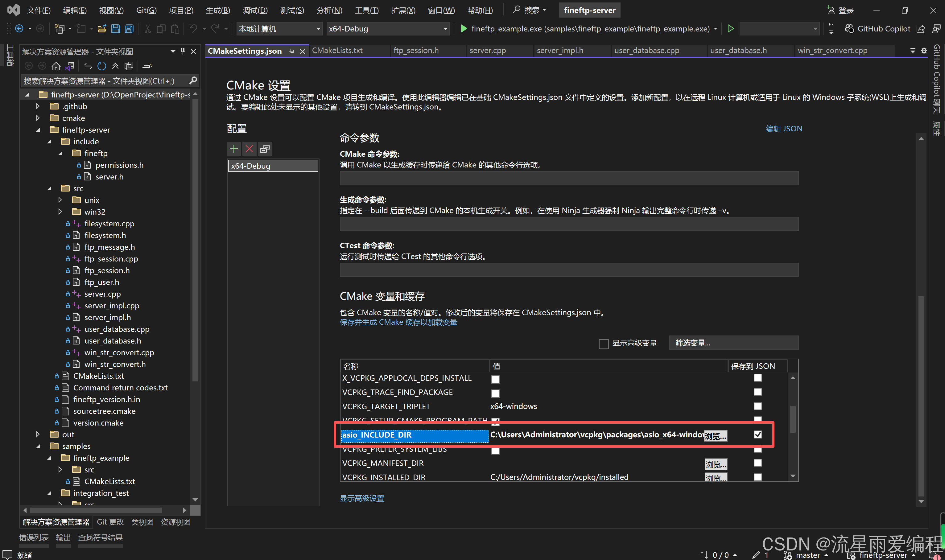Viewport: 945px width, 560px height.
Task: Toggle VCPKG_TRACE_FIND_PACKAGE value checkbox
Action: 495,393
